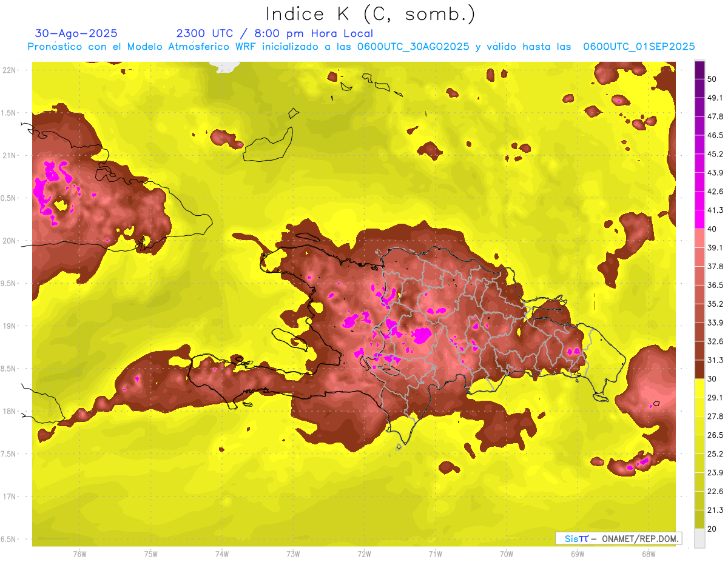Click the '71W' longitude axis label

tap(435, 554)
